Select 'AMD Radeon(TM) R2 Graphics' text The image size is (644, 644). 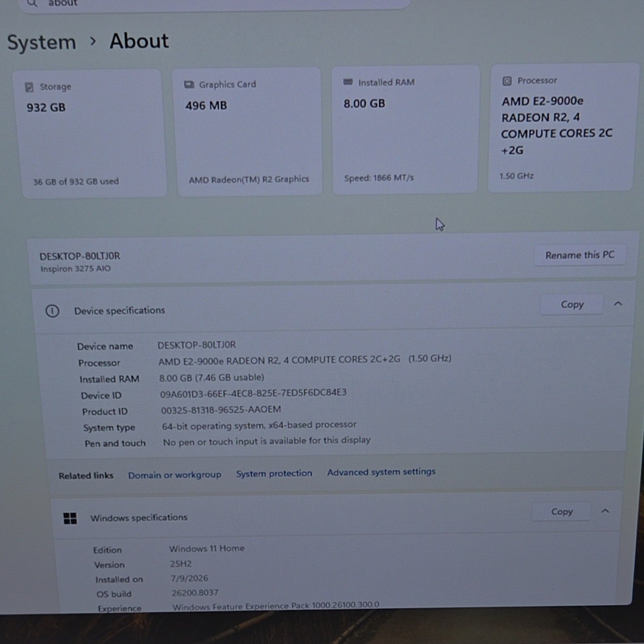pyautogui.click(x=249, y=179)
